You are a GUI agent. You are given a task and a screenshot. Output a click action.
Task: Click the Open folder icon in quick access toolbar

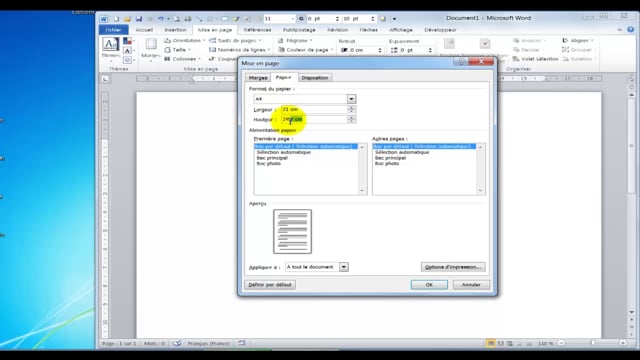(127, 19)
